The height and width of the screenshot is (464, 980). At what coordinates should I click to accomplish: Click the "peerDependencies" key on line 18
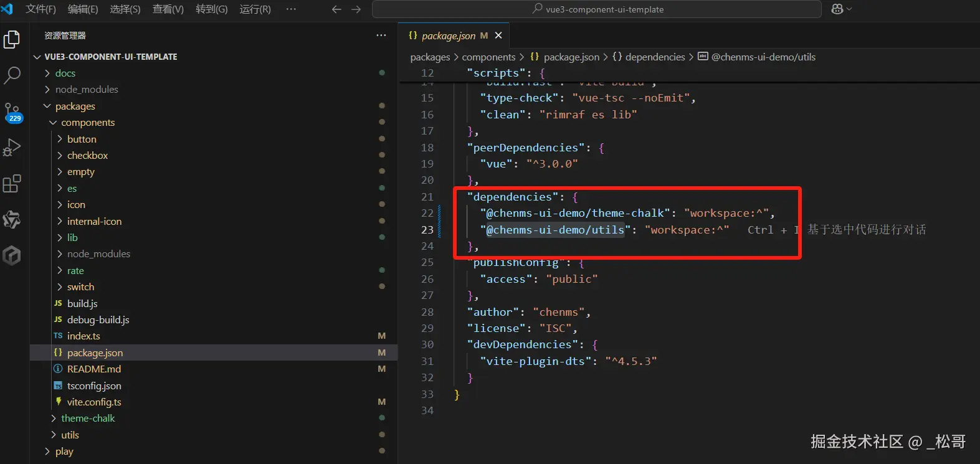(x=526, y=148)
